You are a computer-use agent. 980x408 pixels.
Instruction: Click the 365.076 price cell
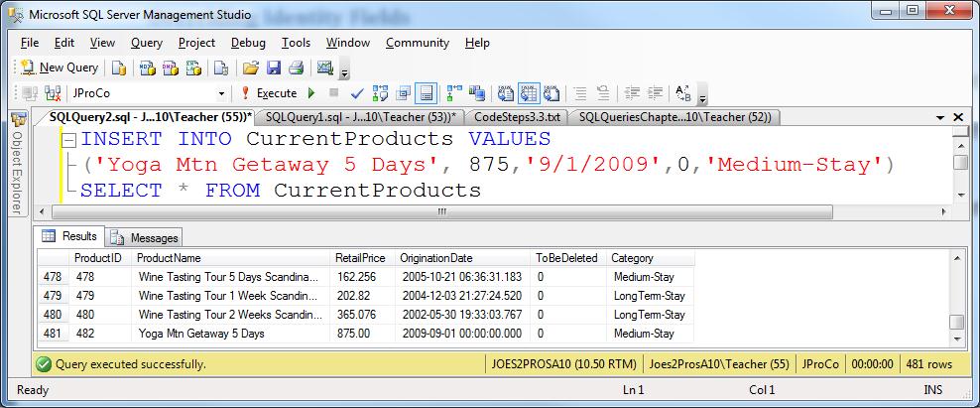362,315
